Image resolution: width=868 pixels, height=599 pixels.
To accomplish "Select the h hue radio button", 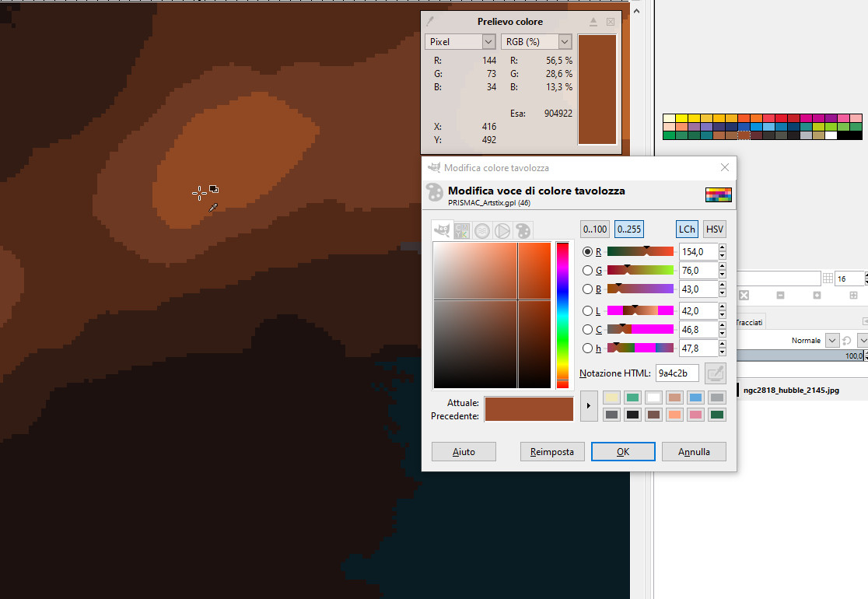I will (x=587, y=349).
